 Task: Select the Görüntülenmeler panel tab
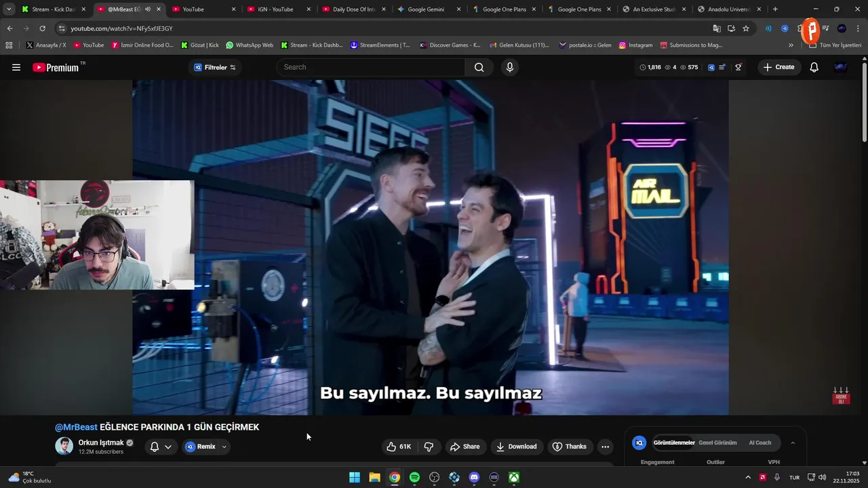click(674, 443)
